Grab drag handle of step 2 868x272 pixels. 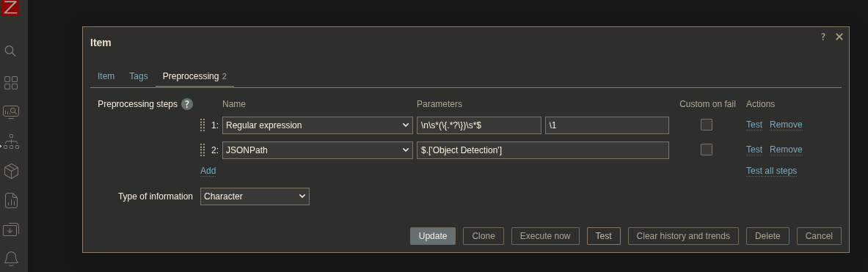pyautogui.click(x=203, y=150)
